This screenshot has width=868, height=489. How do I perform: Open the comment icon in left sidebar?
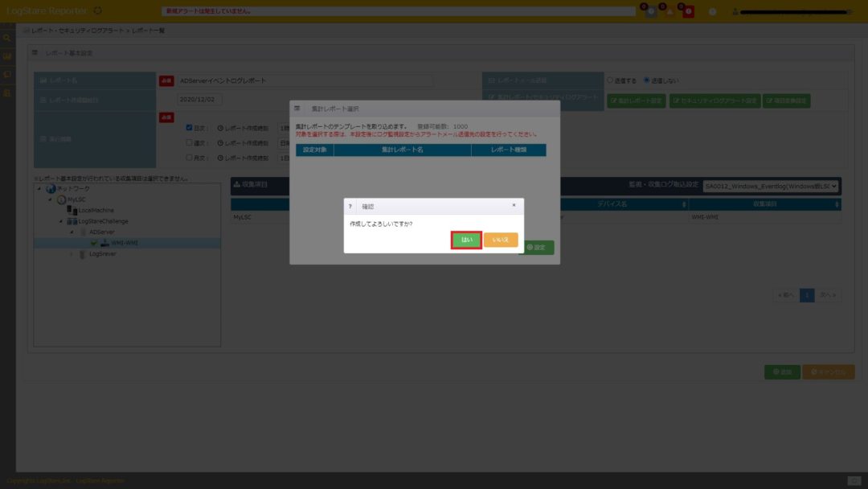pyautogui.click(x=7, y=74)
